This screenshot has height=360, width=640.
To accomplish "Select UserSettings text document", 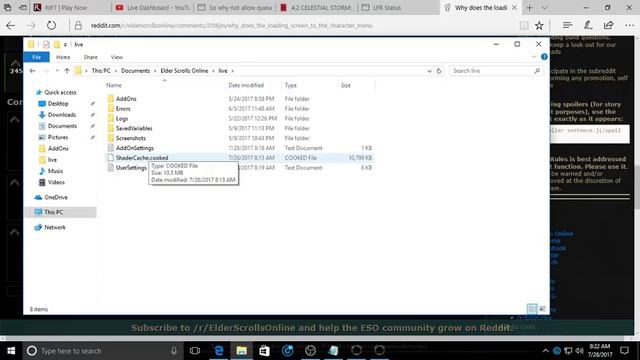I will tap(131, 167).
